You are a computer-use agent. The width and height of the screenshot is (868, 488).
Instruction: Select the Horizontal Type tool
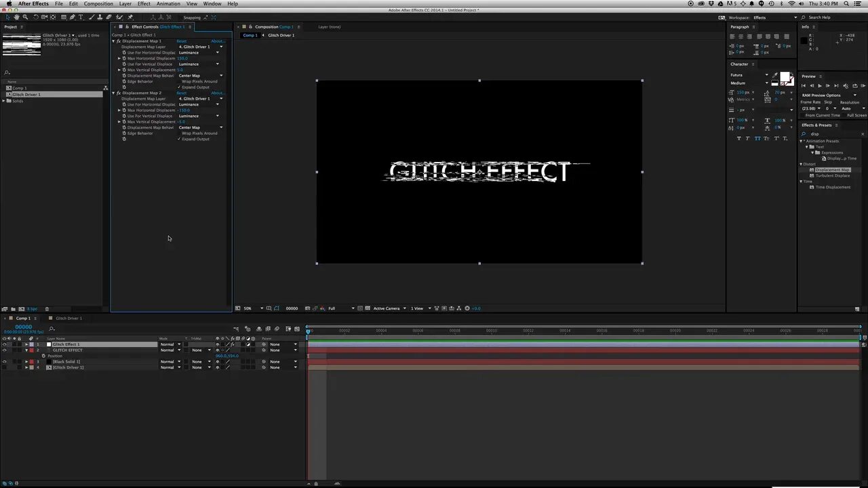[x=81, y=18]
